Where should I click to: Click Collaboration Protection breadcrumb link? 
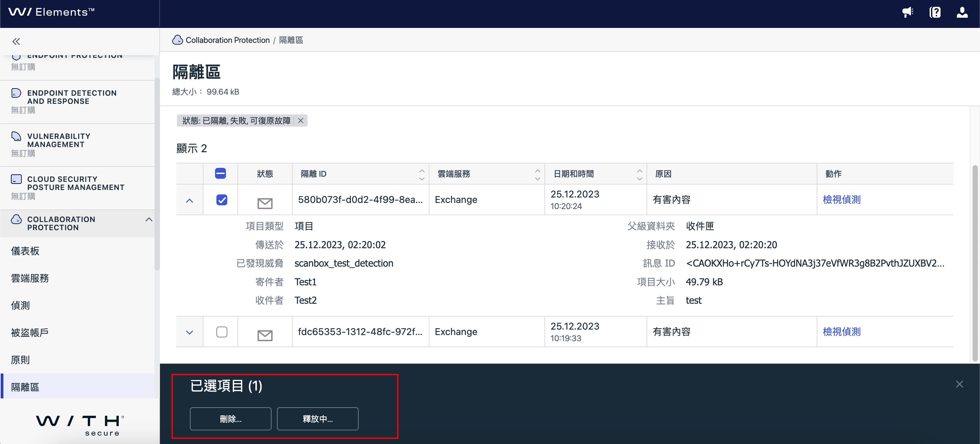[x=228, y=40]
